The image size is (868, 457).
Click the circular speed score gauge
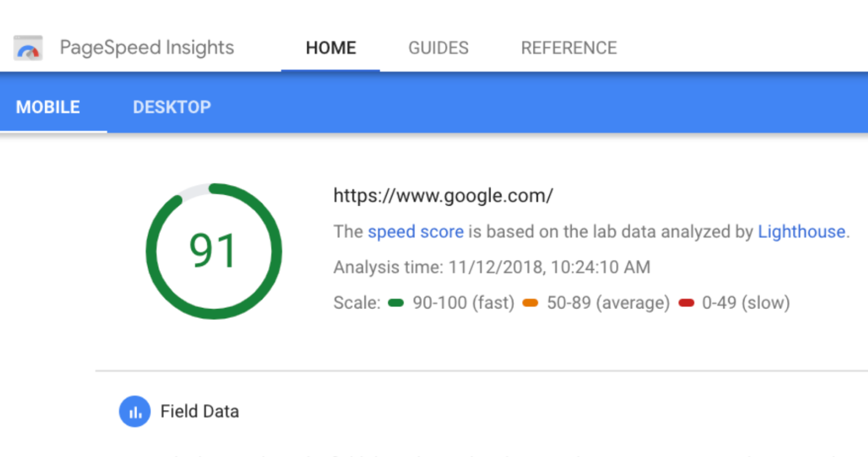(x=214, y=251)
